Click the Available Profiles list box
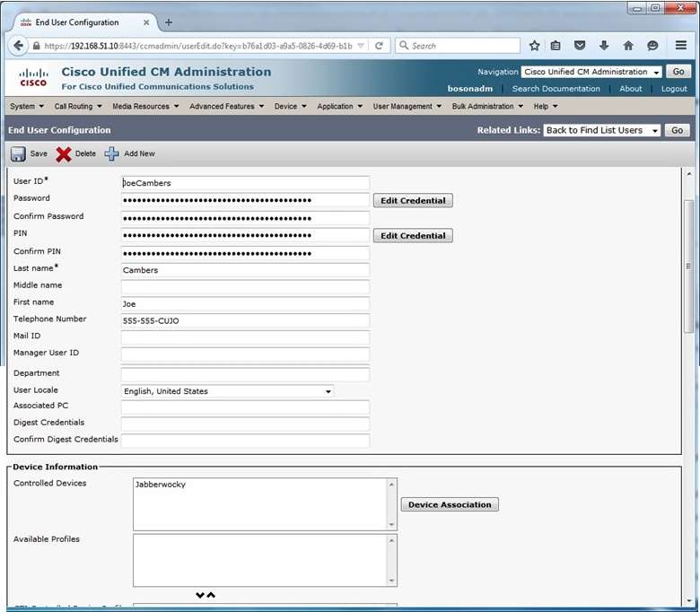700x612 pixels. coord(265,560)
